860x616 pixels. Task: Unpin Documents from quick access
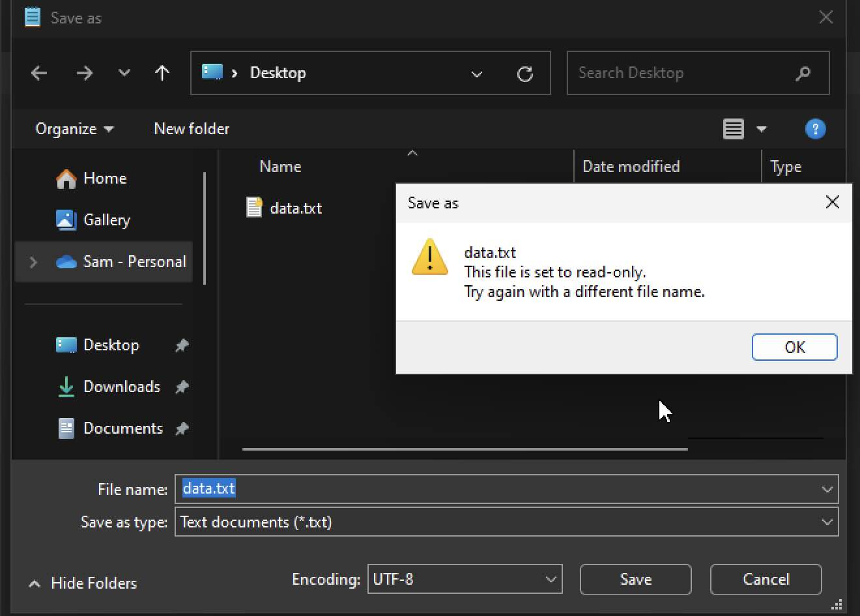[x=182, y=428]
